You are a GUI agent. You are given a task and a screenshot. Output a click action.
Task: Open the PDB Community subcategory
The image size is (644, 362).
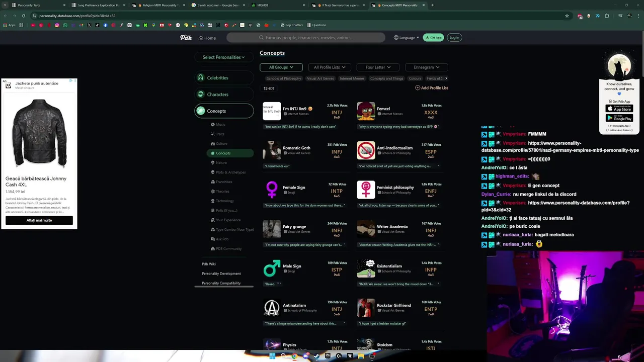tap(226, 248)
